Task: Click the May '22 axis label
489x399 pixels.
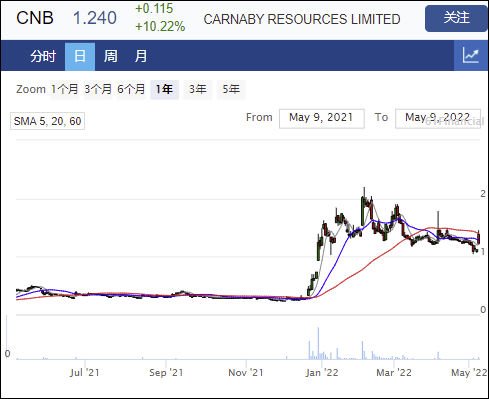Action: 469,372
